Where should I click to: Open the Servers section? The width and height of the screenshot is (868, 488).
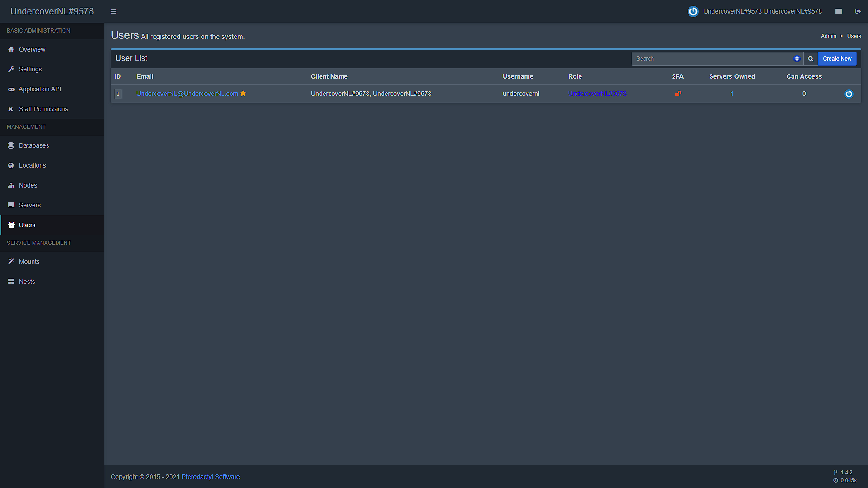52,205
